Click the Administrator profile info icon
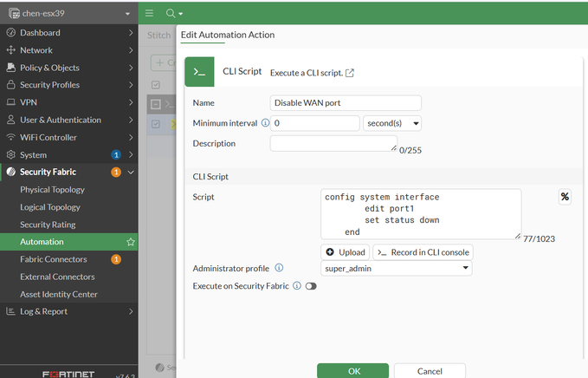Screen dimensions: 588x378 (x=279, y=268)
